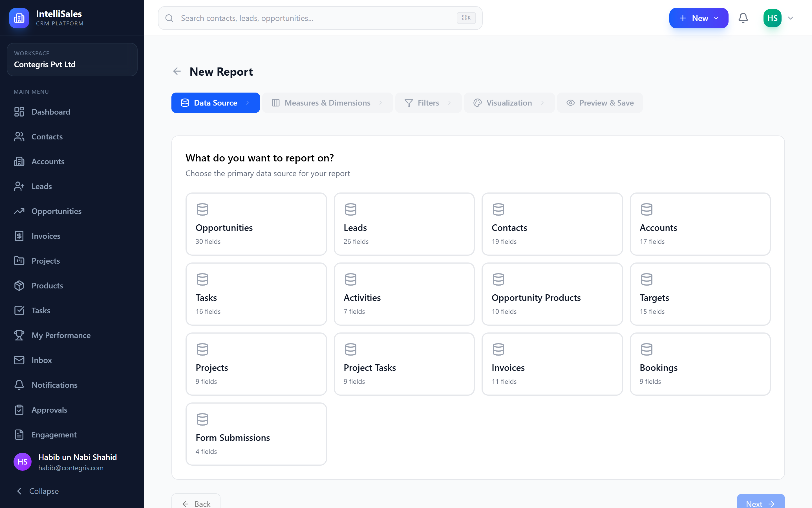Click the Approvals clipboard icon in sidebar
Screen dimensions: 812x508
19,410
